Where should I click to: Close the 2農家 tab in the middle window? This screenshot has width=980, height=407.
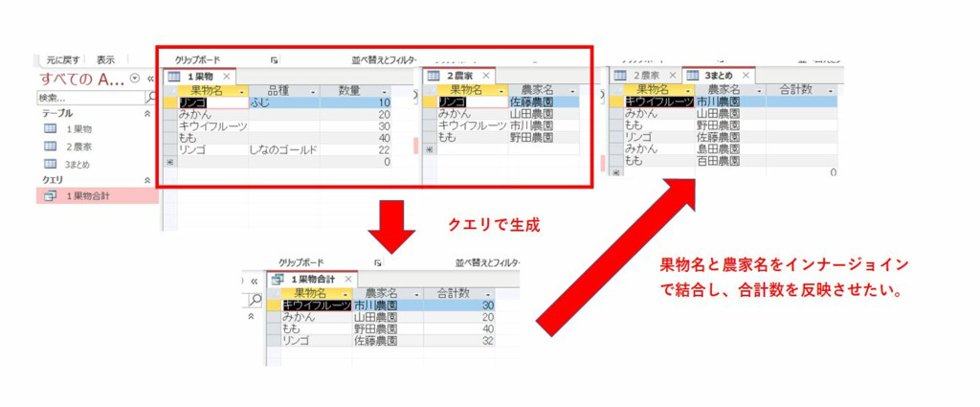click(x=485, y=77)
